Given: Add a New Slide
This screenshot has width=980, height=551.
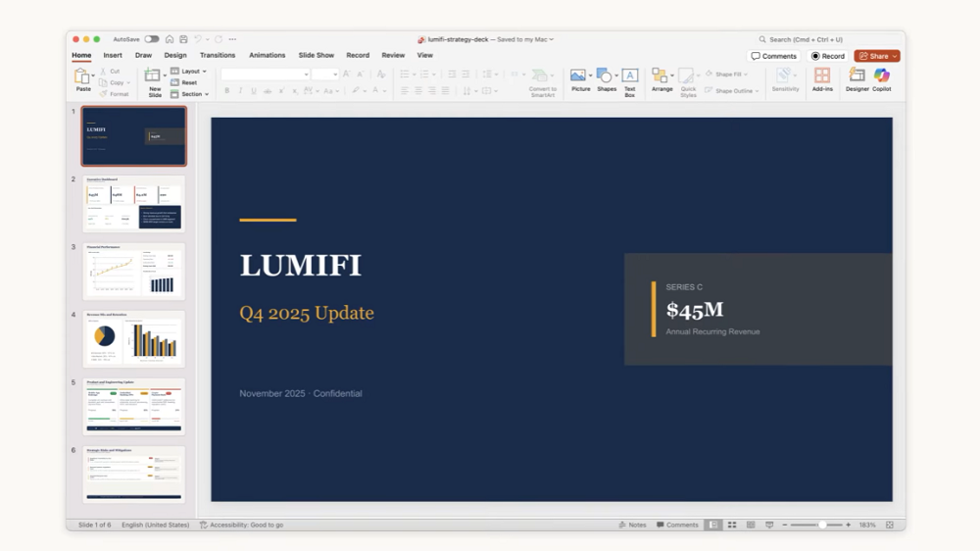Looking at the screenshot, I should pos(154,80).
